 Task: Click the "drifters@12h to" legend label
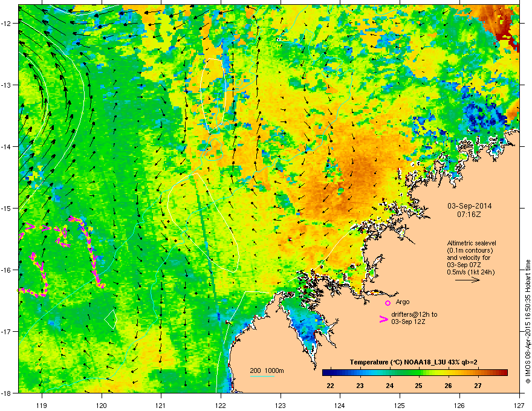[414, 314]
